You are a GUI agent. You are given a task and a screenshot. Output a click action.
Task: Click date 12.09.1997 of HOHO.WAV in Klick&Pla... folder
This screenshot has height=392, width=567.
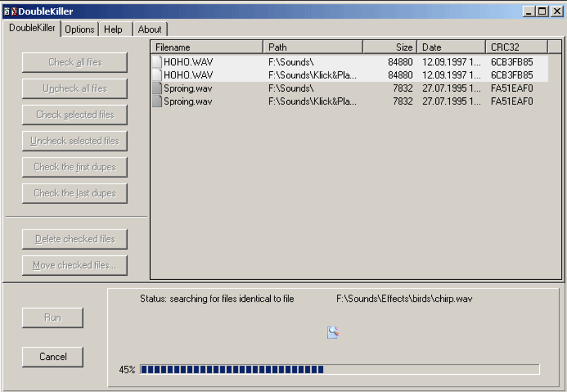coord(451,75)
